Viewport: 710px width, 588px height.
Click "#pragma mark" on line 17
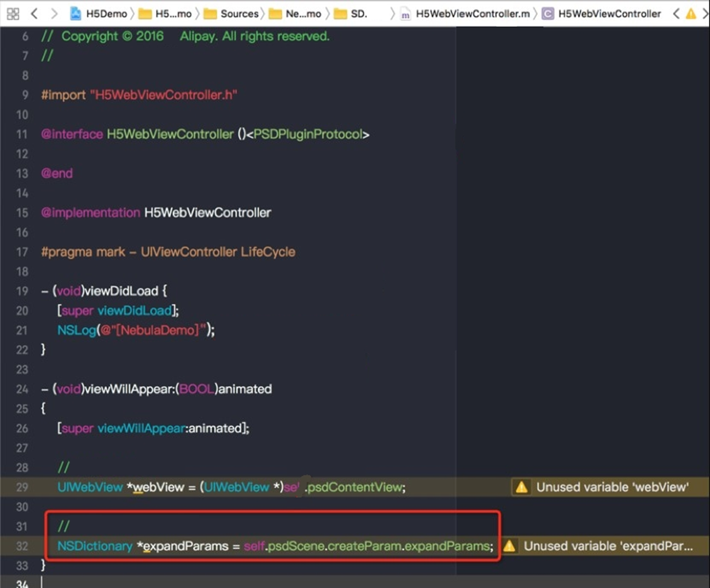(x=83, y=252)
